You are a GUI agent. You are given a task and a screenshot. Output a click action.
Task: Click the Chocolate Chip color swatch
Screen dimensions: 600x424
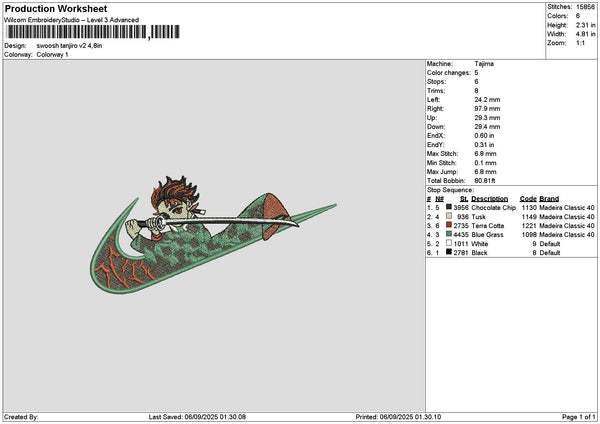pyautogui.click(x=448, y=207)
